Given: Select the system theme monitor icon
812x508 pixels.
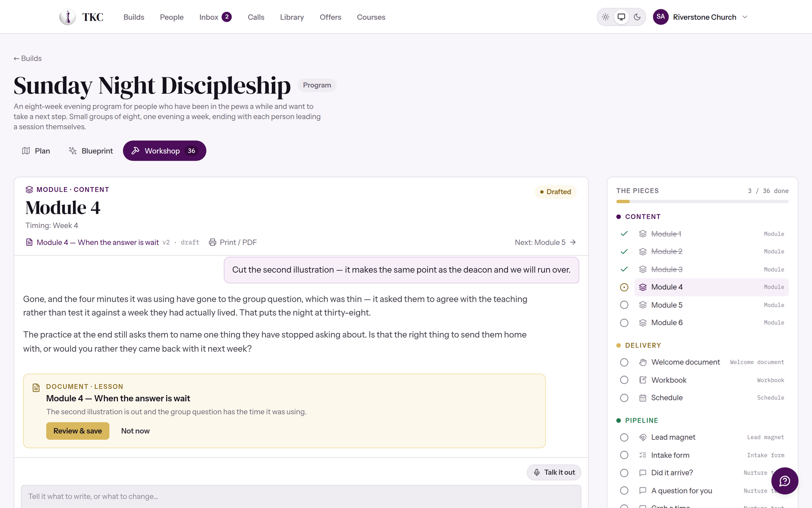Looking at the screenshot, I should click(621, 17).
